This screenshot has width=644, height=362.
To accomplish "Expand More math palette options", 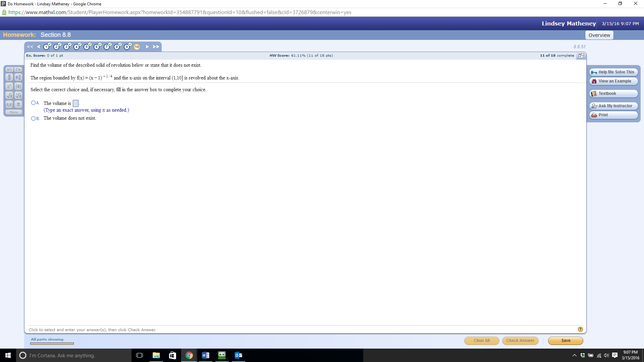I will [14, 112].
